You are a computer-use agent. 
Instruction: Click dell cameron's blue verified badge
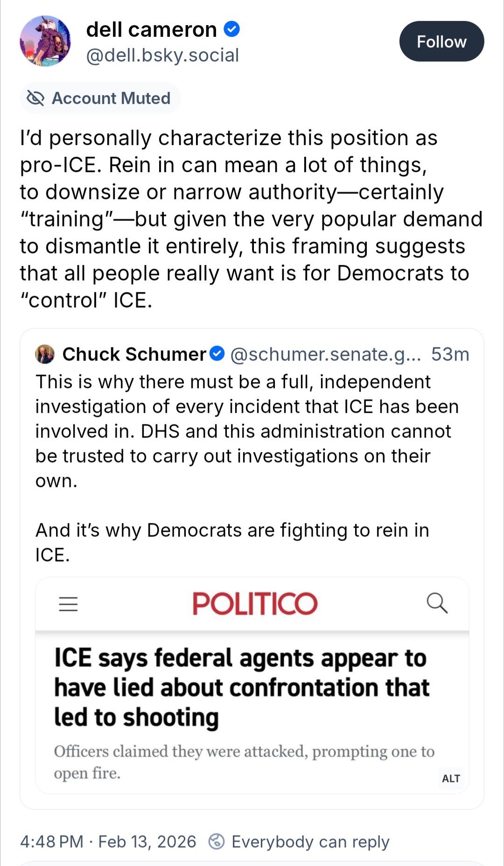pyautogui.click(x=232, y=29)
